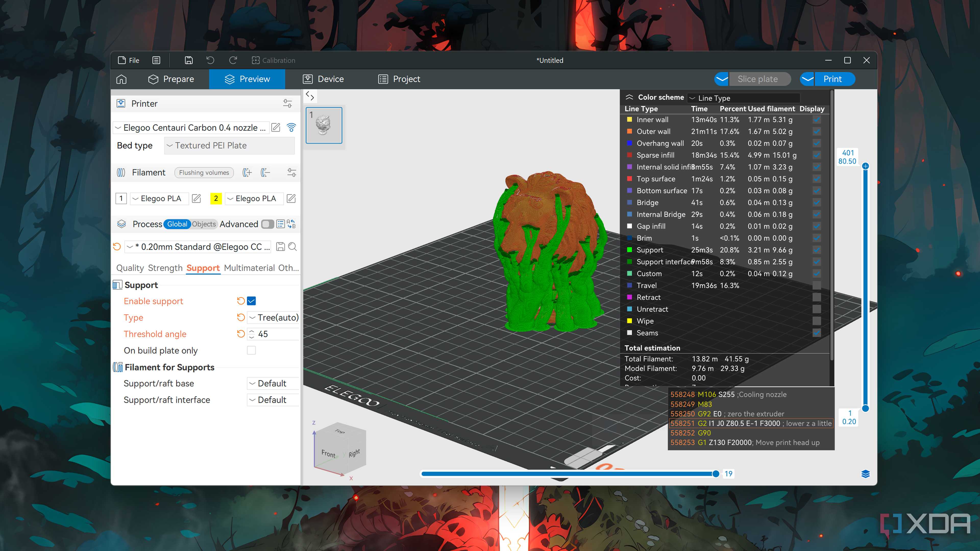The width and height of the screenshot is (980, 551).
Task: Click the Flushing volumes button
Action: 204,173
